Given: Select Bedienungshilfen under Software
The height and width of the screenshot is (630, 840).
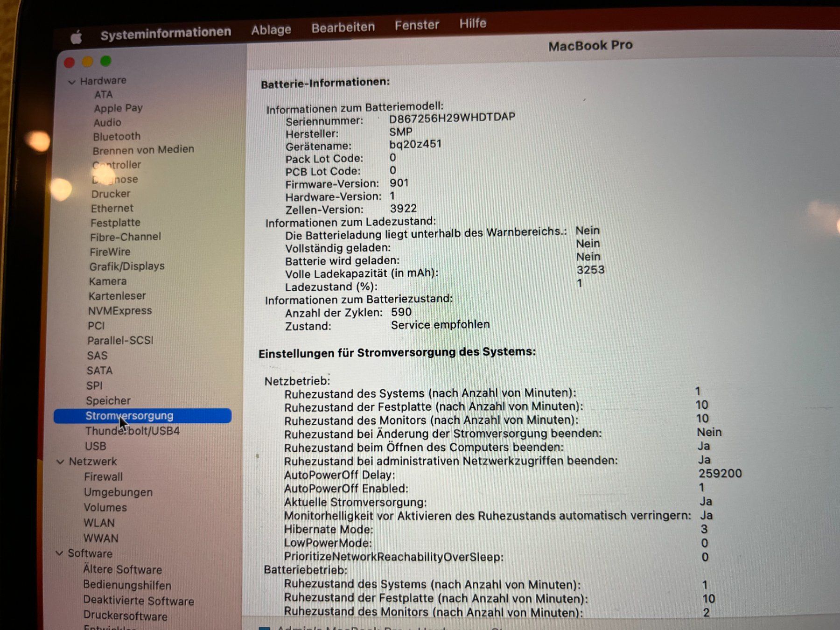Looking at the screenshot, I should [127, 585].
